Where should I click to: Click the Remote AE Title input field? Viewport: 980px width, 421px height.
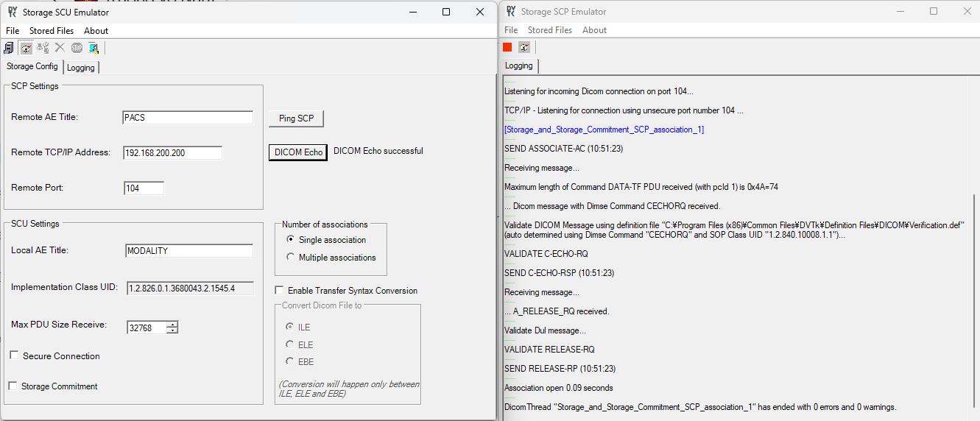[x=188, y=118]
